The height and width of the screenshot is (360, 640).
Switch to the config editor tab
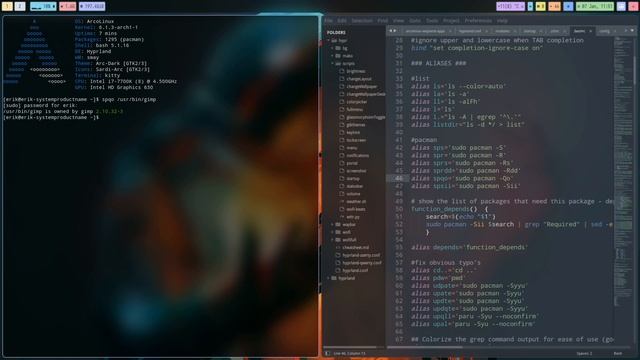[x=605, y=31]
